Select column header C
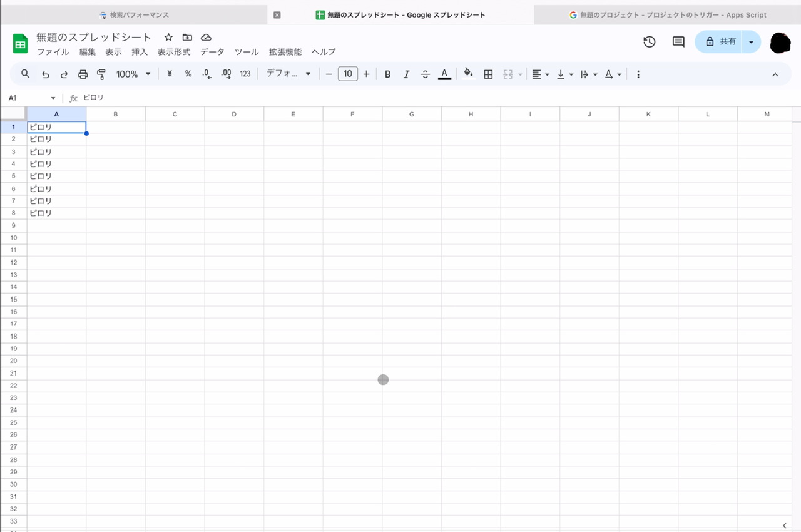801x532 pixels. coord(175,114)
